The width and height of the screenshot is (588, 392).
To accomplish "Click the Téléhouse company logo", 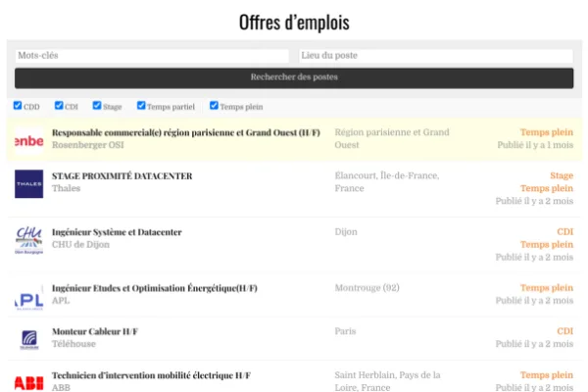I will click(x=28, y=339).
